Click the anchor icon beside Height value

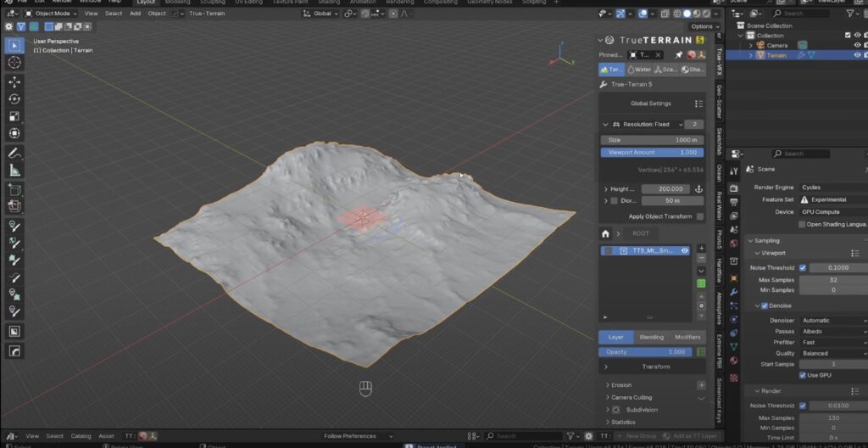tap(698, 189)
